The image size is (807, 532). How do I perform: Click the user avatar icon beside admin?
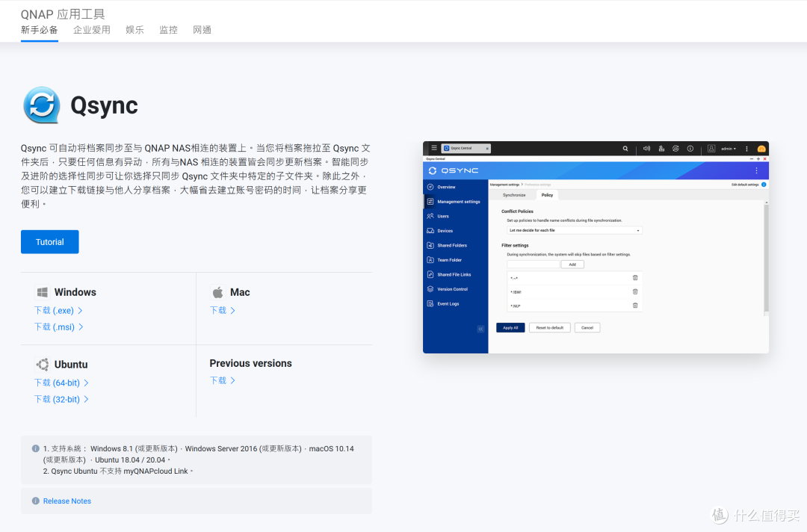711,149
